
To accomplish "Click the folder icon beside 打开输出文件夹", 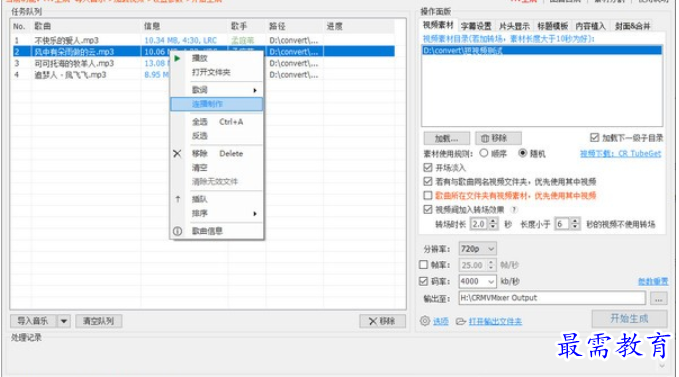I will 461,321.
